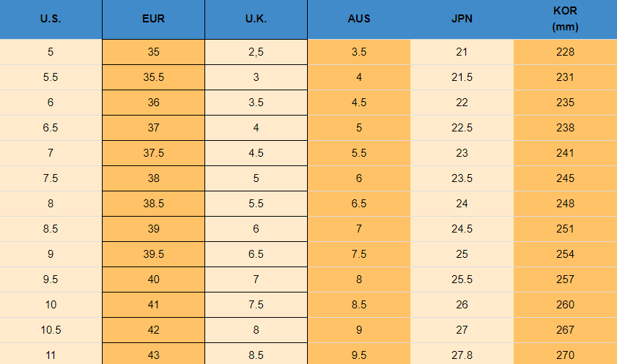Click the EUR column header
The image size is (617, 364).
pos(153,19)
